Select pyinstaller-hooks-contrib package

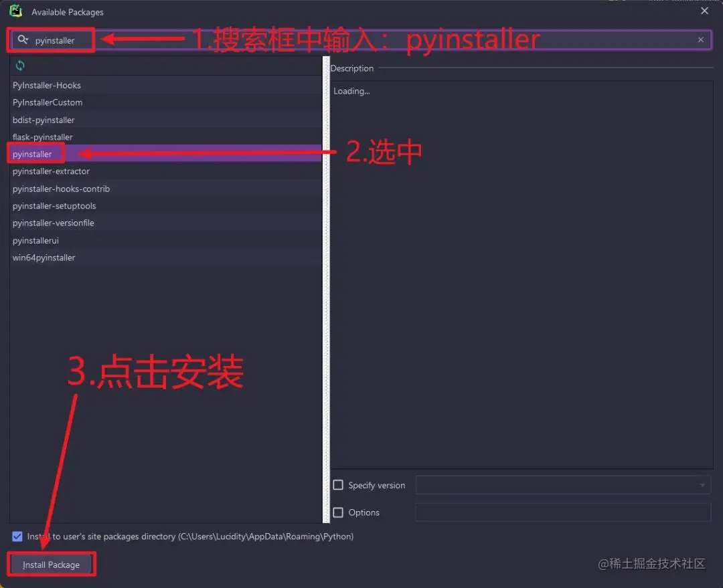(166, 189)
